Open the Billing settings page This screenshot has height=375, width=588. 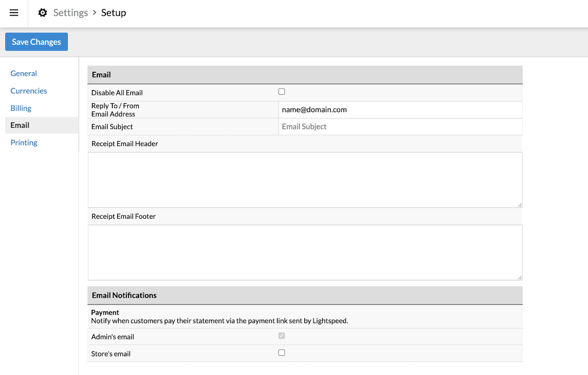[20, 108]
